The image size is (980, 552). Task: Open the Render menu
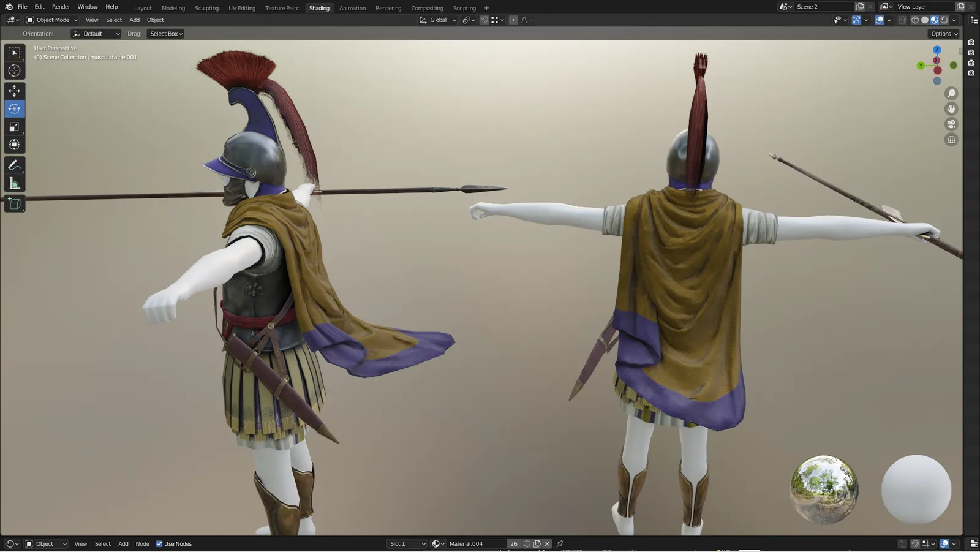61,7
